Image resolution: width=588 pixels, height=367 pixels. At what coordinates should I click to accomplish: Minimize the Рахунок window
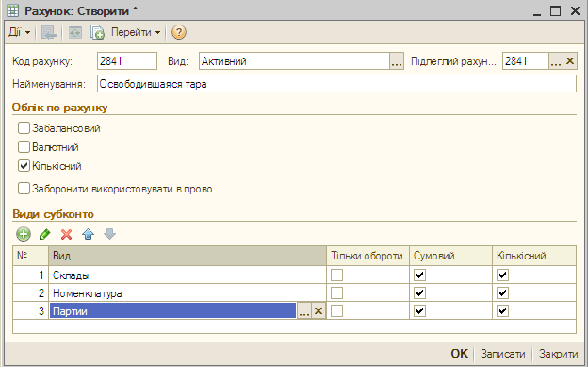pyautogui.click(x=537, y=11)
